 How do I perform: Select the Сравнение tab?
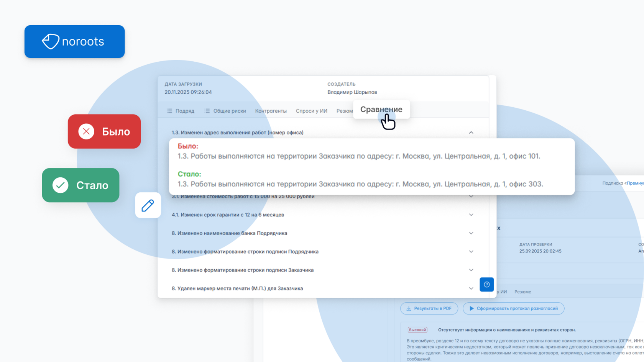(381, 109)
